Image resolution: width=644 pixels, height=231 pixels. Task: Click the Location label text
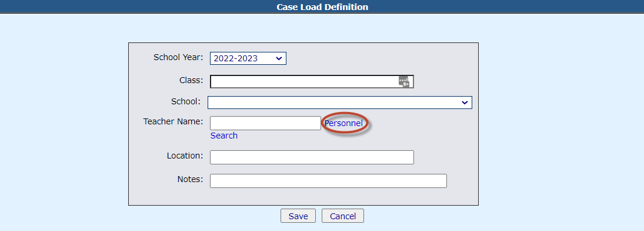point(185,156)
